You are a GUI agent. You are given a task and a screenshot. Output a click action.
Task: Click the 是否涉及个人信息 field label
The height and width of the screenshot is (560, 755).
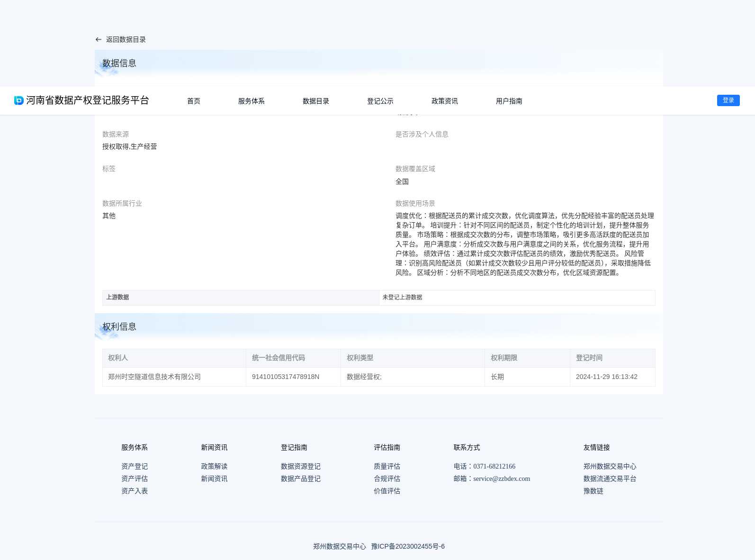422,135
